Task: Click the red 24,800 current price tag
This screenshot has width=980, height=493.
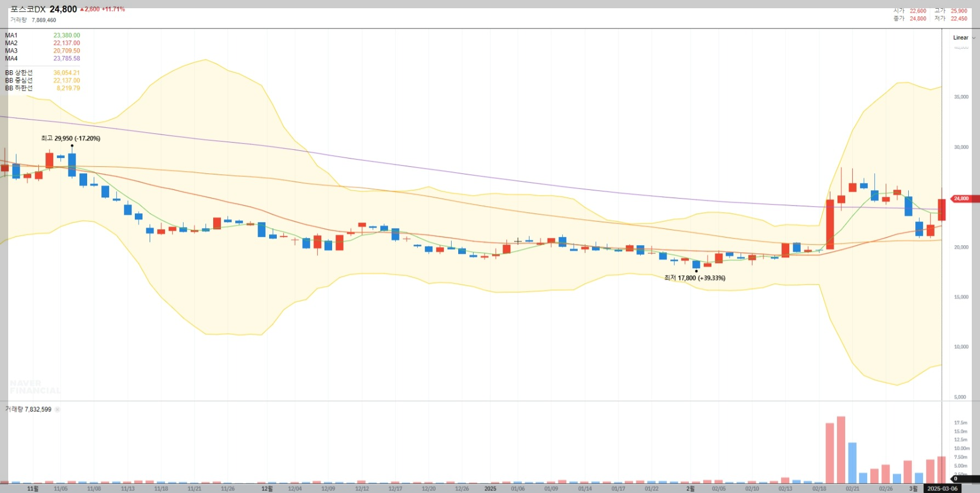Action: coord(966,199)
